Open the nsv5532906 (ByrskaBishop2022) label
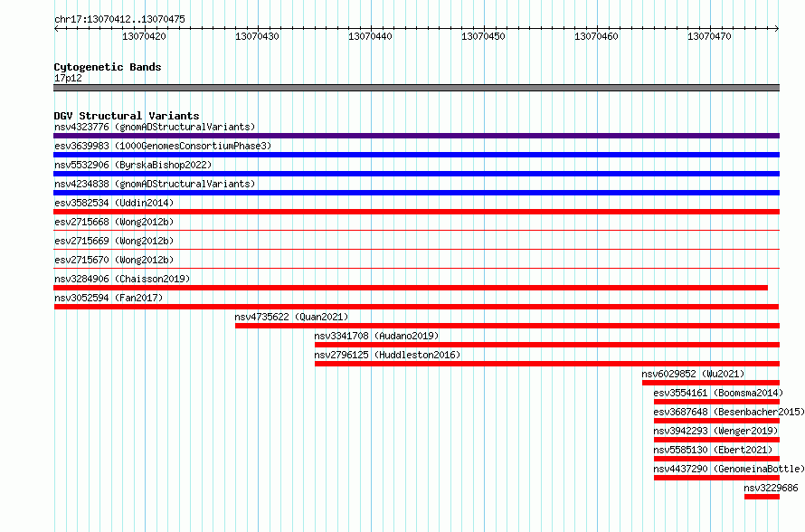The width and height of the screenshot is (805, 532). (133, 165)
